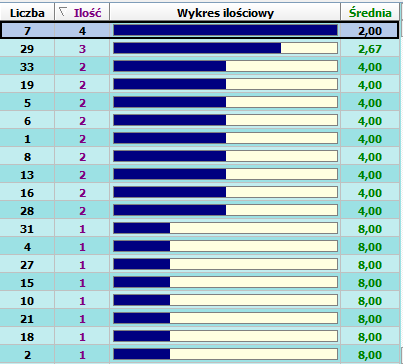Click the Ilość value 2 in row 28
403x364 pixels.
tap(82, 211)
